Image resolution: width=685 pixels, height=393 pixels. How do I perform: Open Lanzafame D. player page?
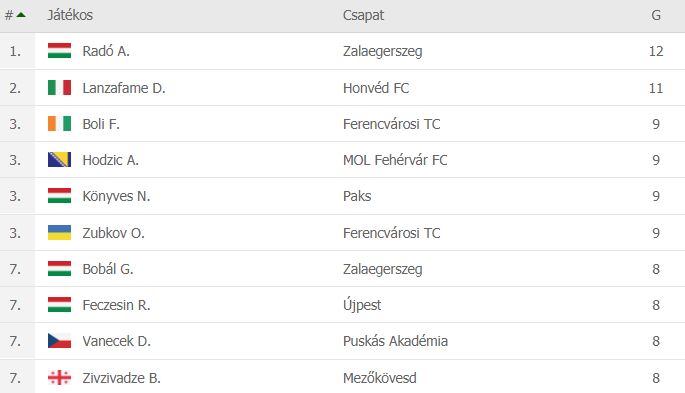coord(124,88)
